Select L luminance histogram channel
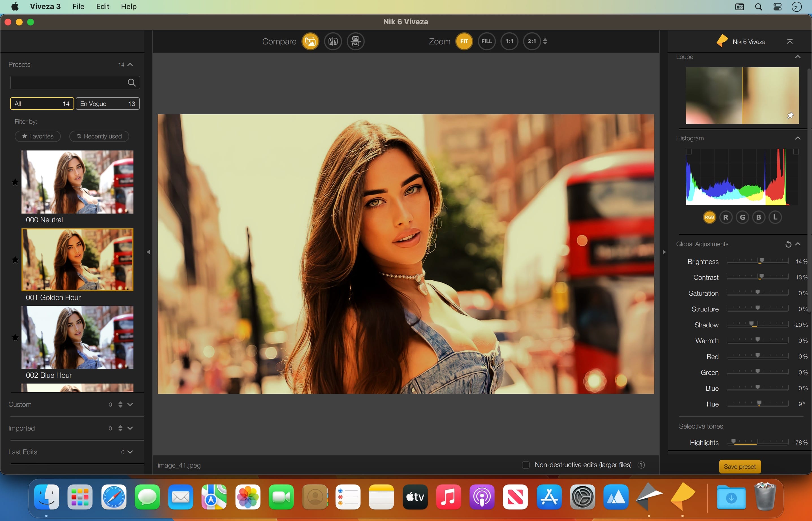Image resolution: width=812 pixels, height=521 pixels. click(x=775, y=217)
